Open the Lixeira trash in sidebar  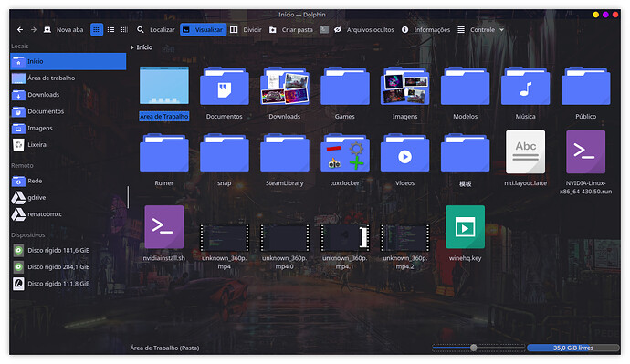pos(68,144)
